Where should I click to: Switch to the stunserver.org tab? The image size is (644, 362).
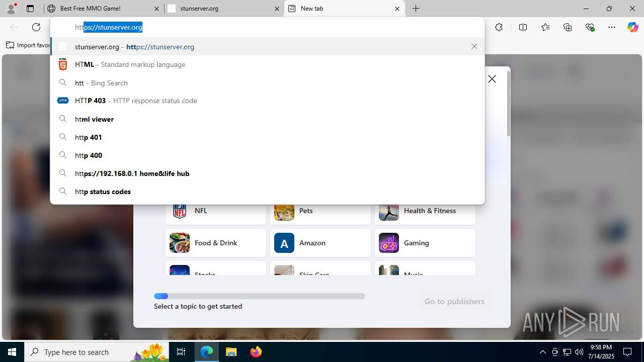(224, 9)
